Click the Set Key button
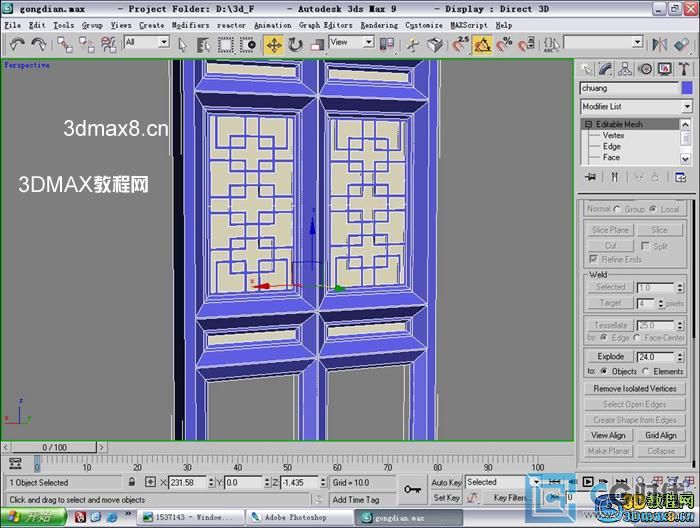This screenshot has width=700, height=528. [446, 498]
